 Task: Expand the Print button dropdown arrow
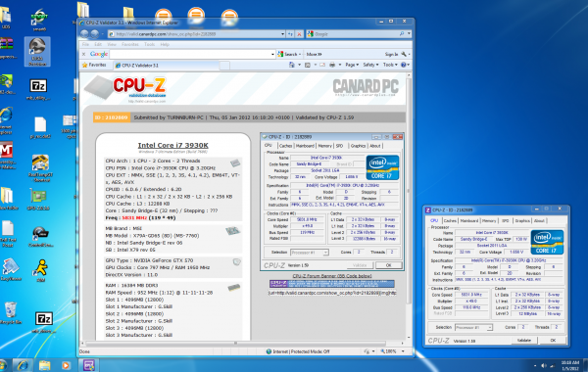pos(340,65)
